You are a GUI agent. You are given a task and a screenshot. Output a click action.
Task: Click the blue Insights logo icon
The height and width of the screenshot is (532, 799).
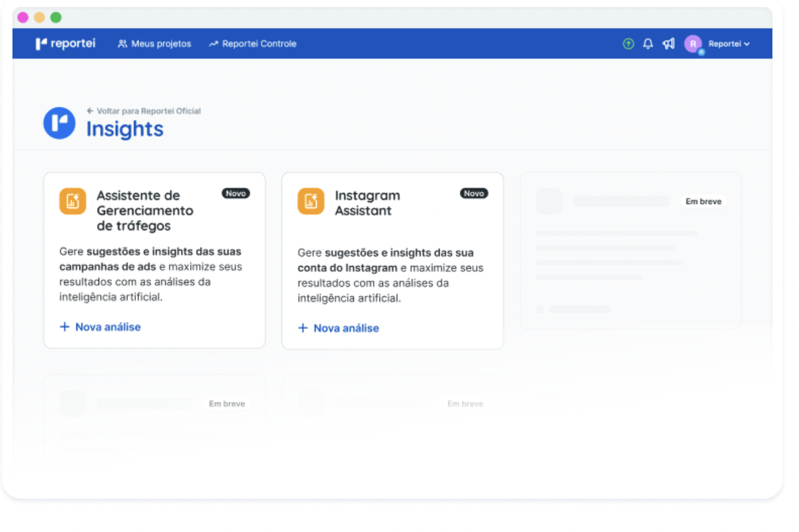click(59, 123)
